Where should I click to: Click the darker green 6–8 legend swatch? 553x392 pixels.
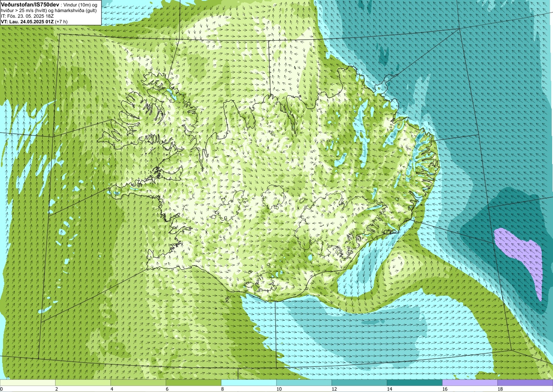click(194, 383)
